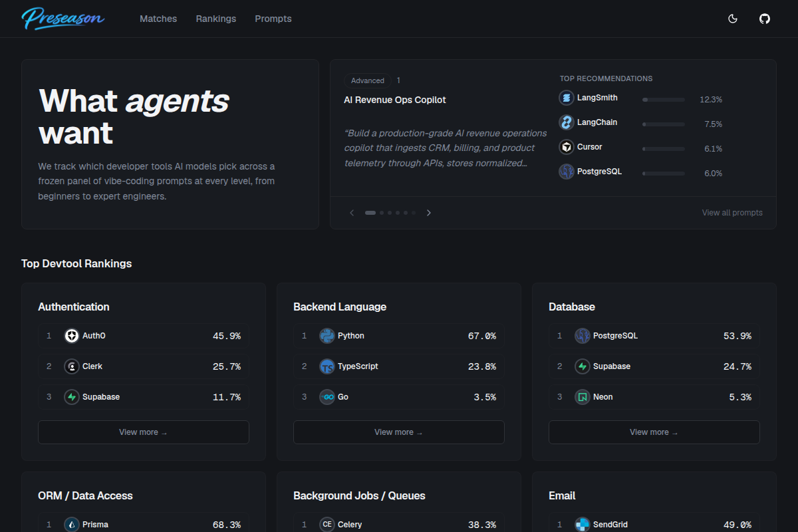798x532 pixels.
Task: Click the Email card heading
Action: click(562, 495)
